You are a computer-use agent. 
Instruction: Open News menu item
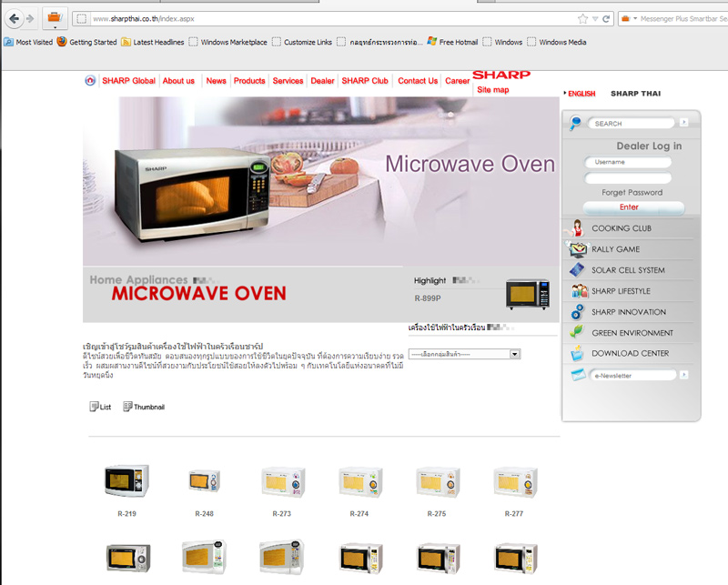point(216,81)
